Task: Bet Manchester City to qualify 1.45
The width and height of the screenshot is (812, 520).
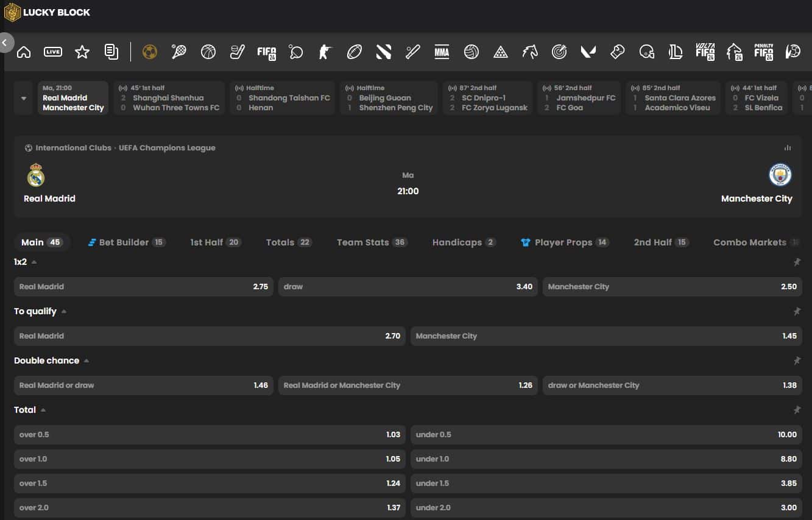Action: click(606, 336)
